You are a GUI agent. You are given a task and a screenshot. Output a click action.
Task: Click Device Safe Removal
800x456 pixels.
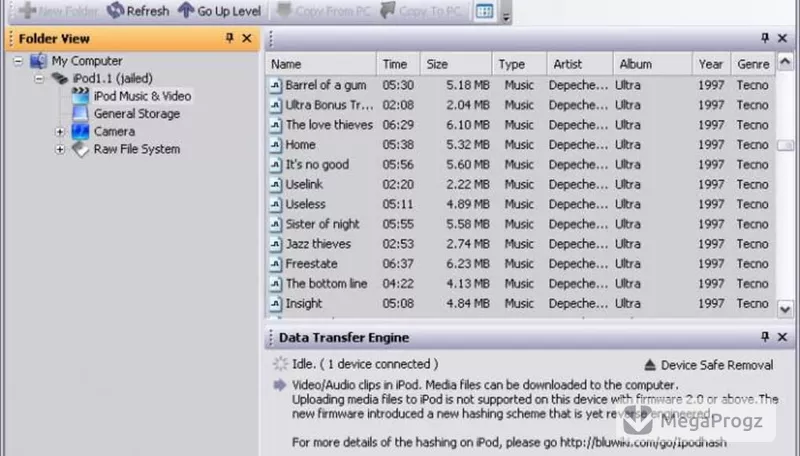(708, 365)
